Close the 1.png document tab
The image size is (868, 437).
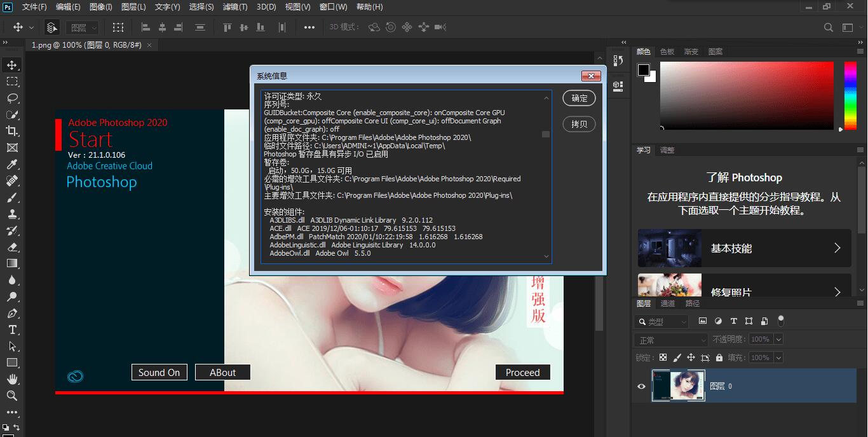[x=149, y=45]
